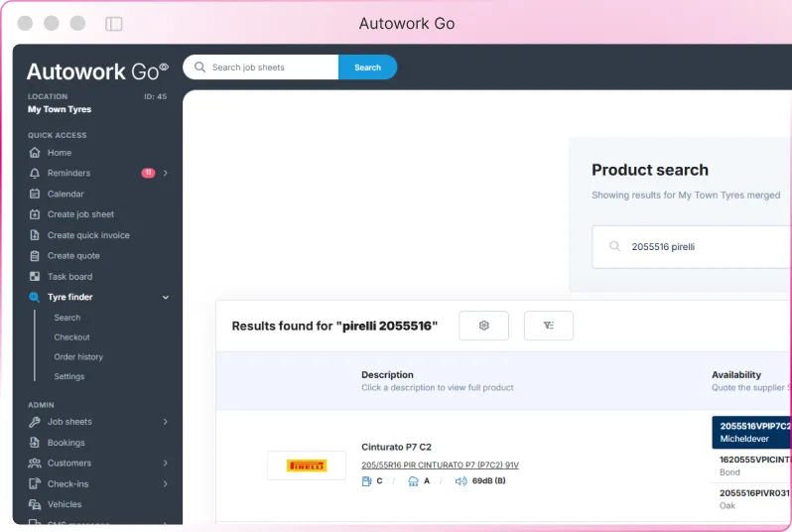Click the Product search heading

[x=650, y=170]
